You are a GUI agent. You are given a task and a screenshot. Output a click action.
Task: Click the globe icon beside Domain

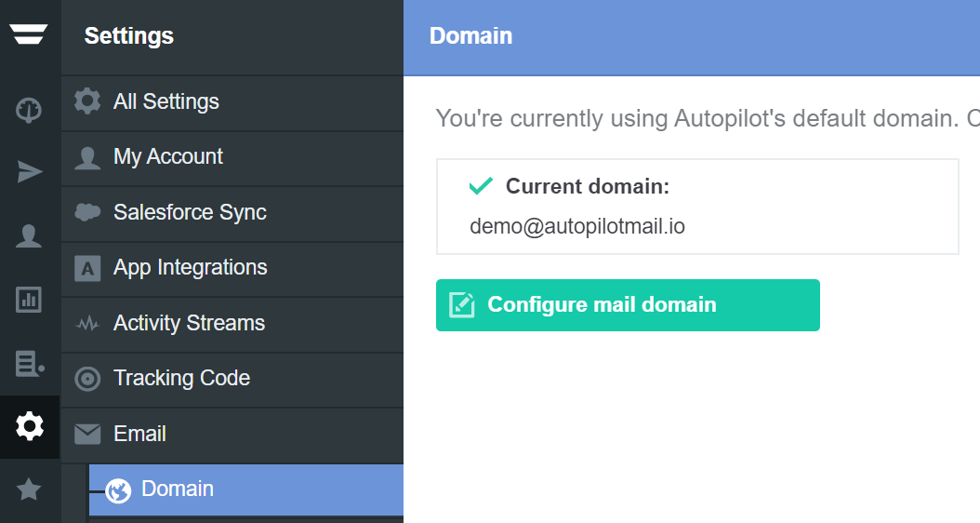pos(118,489)
